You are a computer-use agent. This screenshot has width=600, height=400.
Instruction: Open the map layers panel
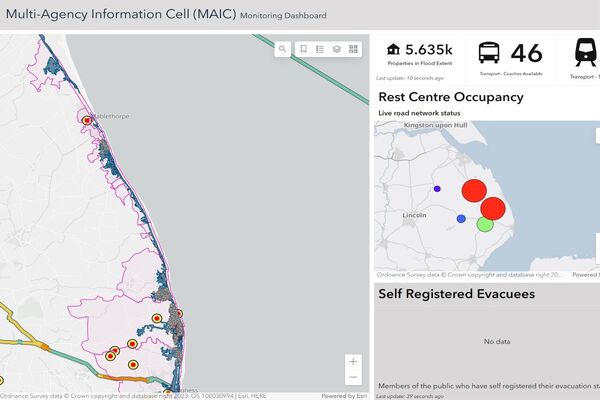click(x=337, y=48)
